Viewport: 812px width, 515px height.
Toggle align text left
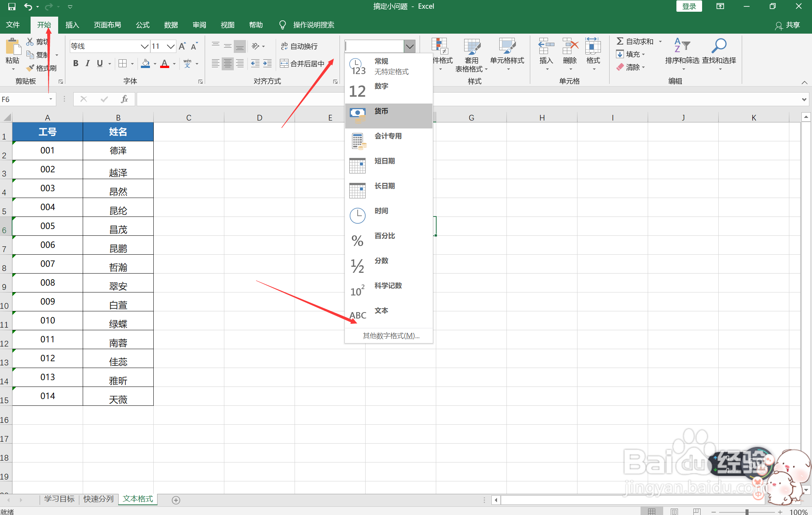click(x=216, y=63)
